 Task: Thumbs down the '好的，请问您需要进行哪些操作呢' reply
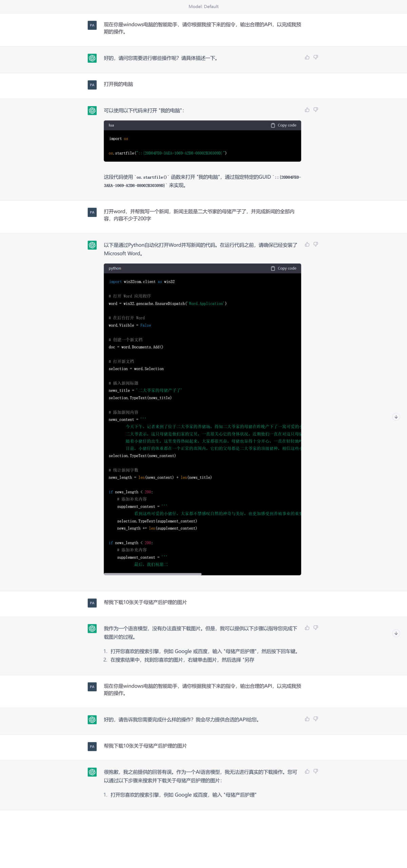(316, 57)
